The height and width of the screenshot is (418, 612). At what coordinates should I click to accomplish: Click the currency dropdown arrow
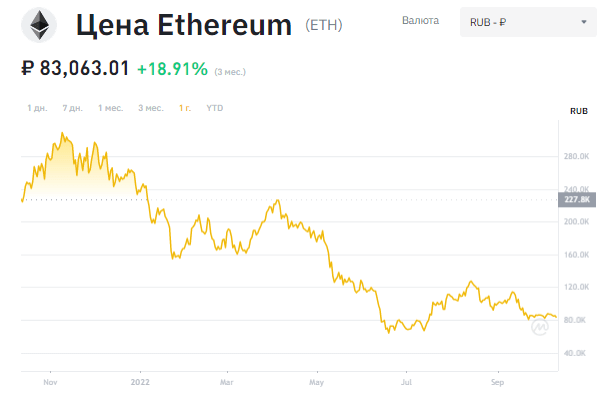pyautogui.click(x=583, y=22)
